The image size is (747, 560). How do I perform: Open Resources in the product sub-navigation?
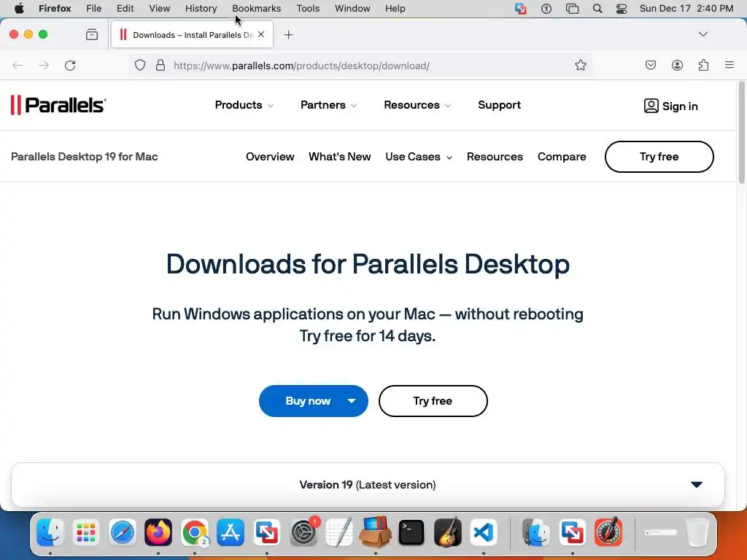pyautogui.click(x=495, y=157)
